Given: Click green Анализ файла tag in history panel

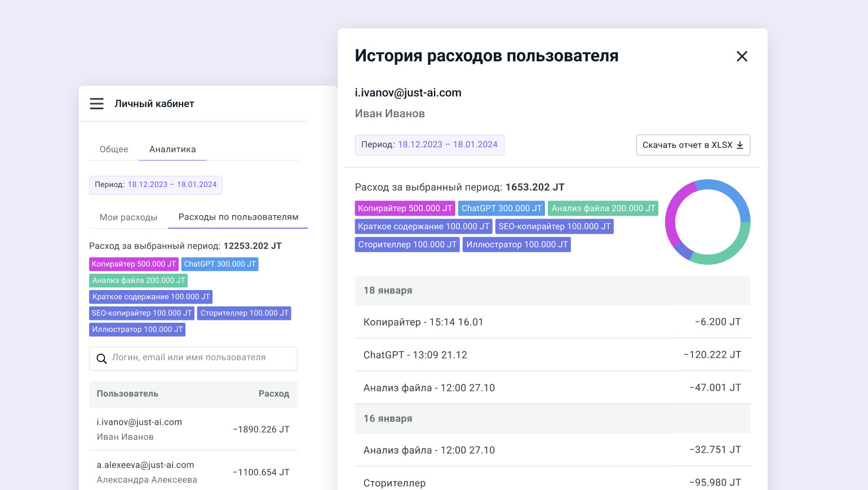Looking at the screenshot, I should (603, 208).
